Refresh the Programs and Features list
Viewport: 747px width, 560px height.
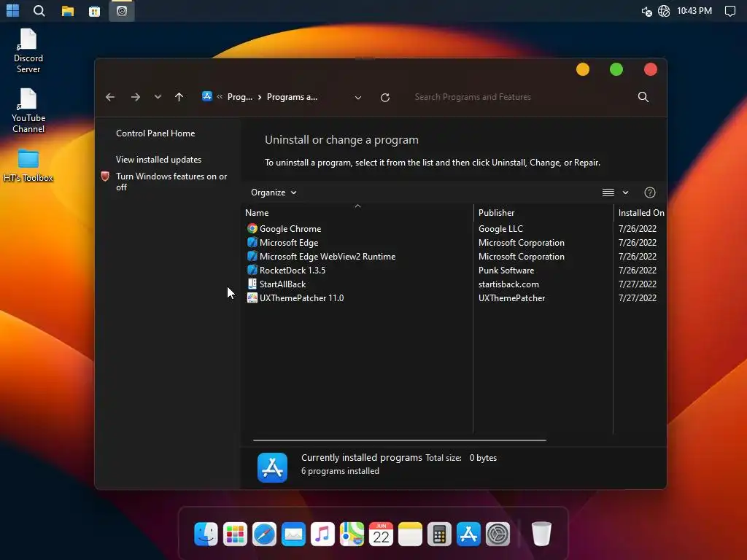(385, 98)
